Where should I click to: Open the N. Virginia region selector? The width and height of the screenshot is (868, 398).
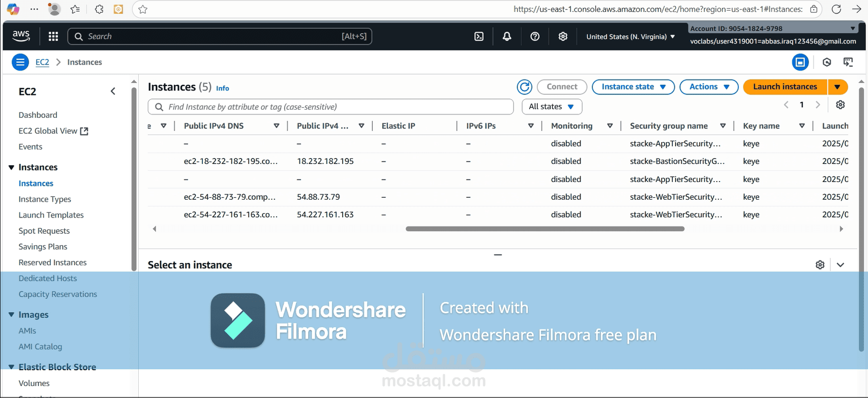tap(630, 37)
